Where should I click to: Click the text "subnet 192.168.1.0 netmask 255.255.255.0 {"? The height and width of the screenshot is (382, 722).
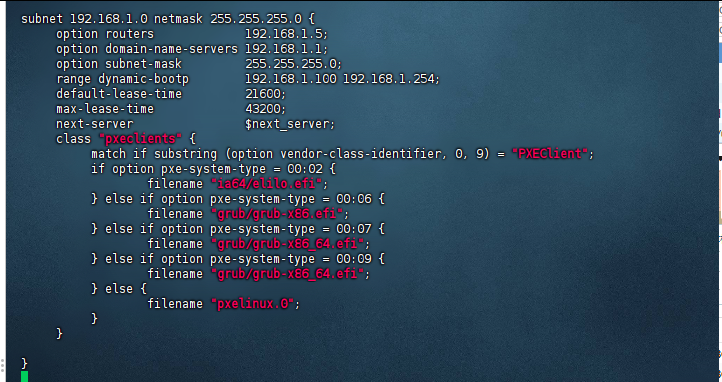coord(168,19)
